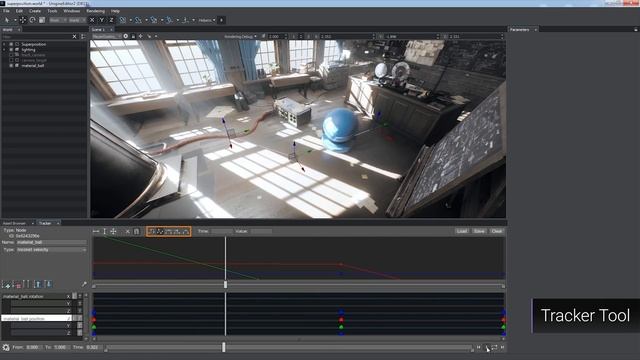640x360 pixels.
Task: Select material_ball in World hierarchy
Action: point(33,65)
